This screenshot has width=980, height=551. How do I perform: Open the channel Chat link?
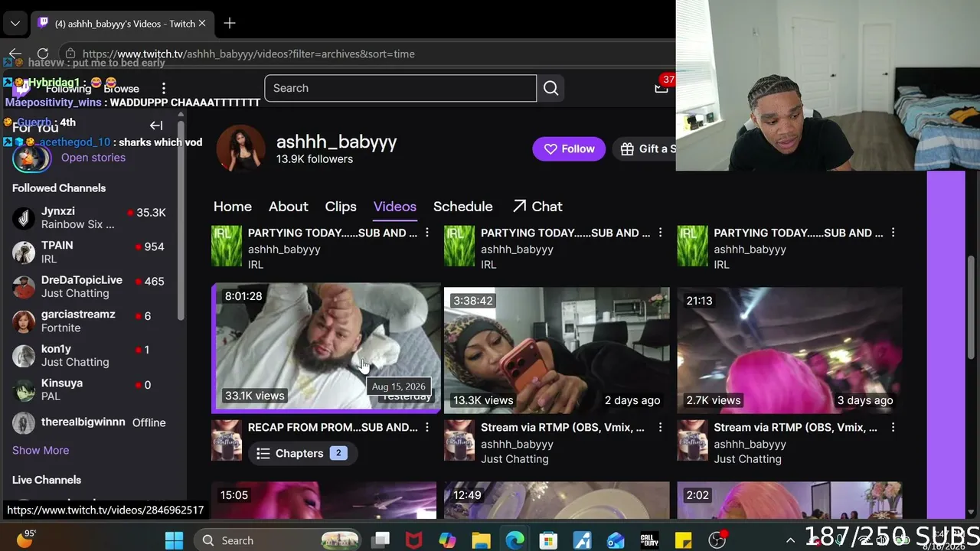(x=537, y=207)
